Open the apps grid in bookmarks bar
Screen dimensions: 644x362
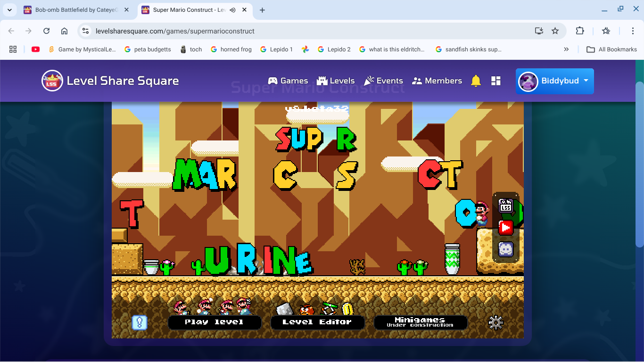pyautogui.click(x=13, y=49)
